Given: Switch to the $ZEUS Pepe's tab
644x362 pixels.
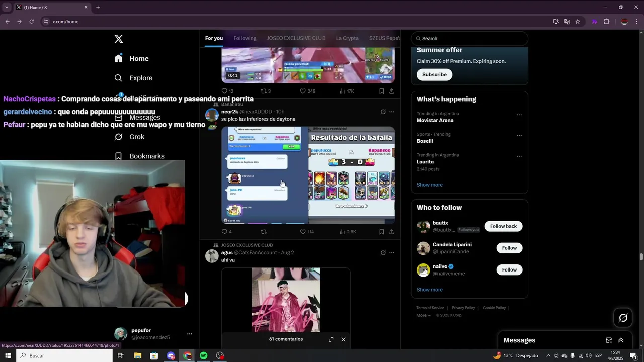Looking at the screenshot, I should click(x=385, y=38).
